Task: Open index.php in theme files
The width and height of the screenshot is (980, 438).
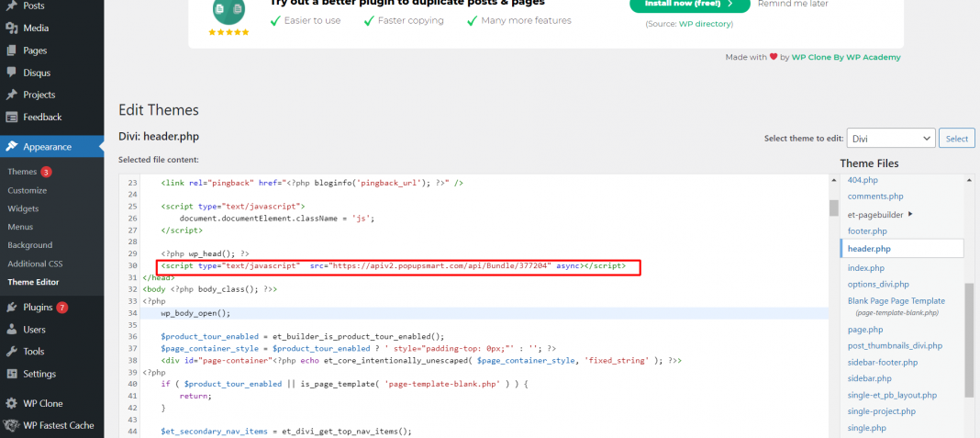Action: [865, 268]
